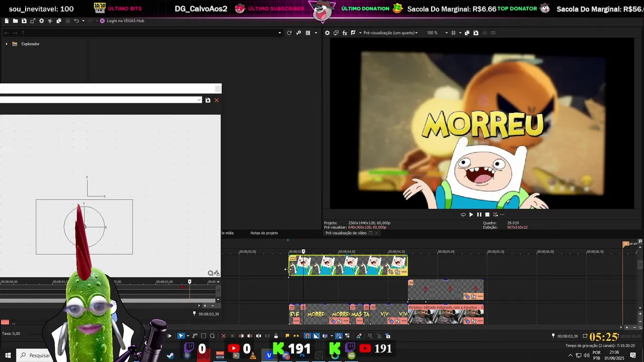This screenshot has width=644, height=362.
Task: Delete the selected events with red X
Action: point(223,336)
